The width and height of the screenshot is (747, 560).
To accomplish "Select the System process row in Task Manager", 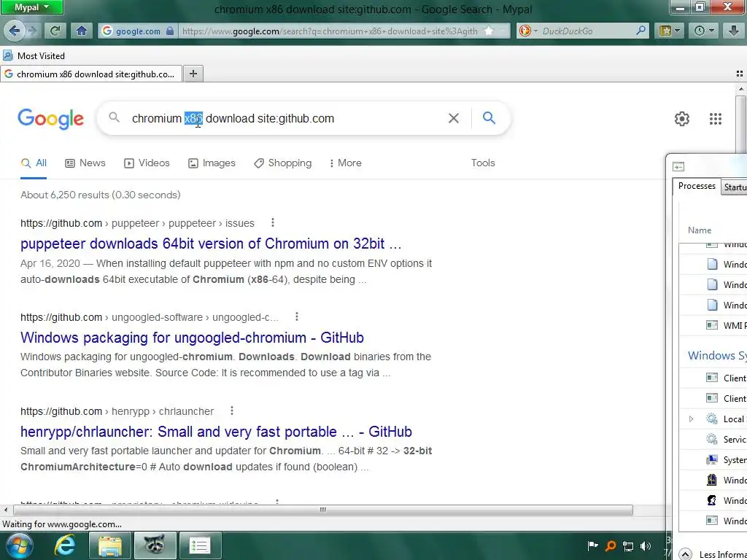I will click(715, 459).
